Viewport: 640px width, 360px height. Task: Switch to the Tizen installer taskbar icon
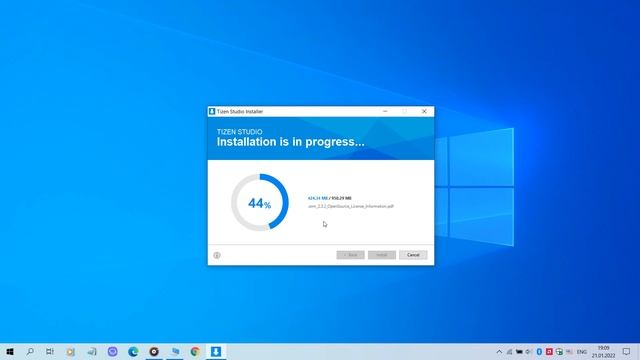tap(216, 351)
